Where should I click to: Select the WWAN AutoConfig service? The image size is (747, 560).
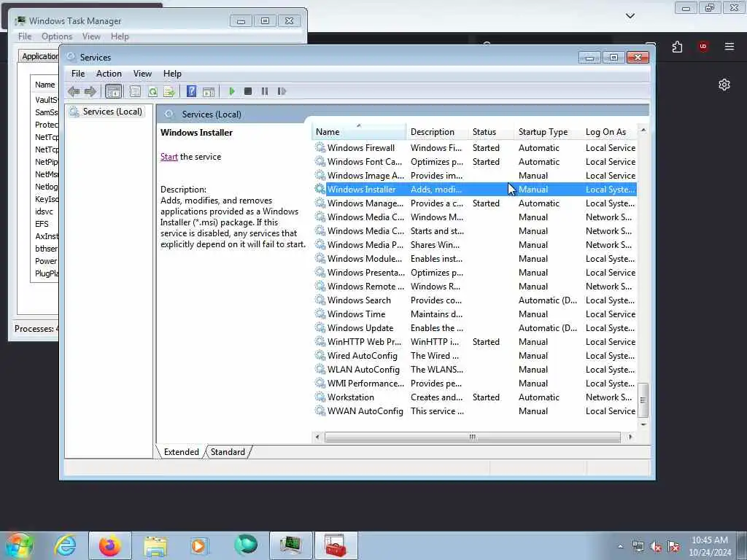click(x=475, y=411)
